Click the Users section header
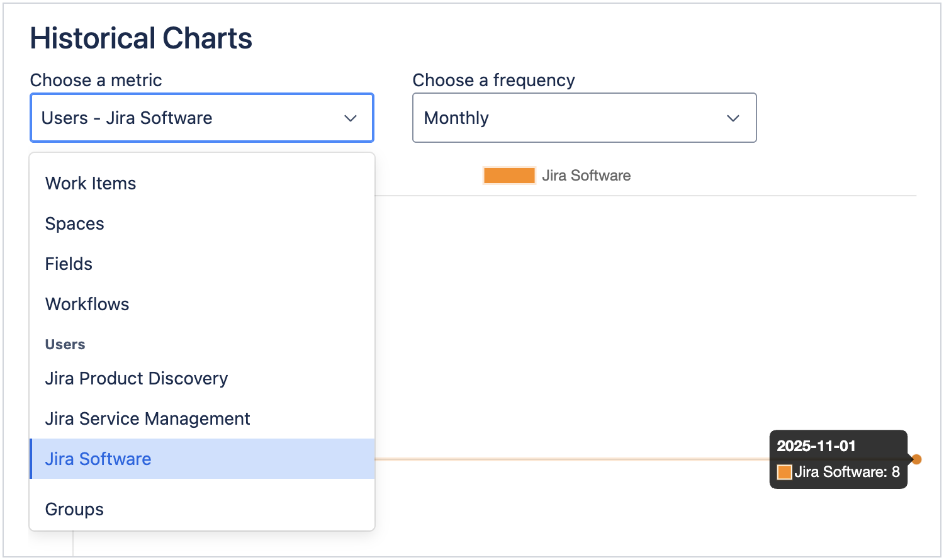 click(65, 344)
